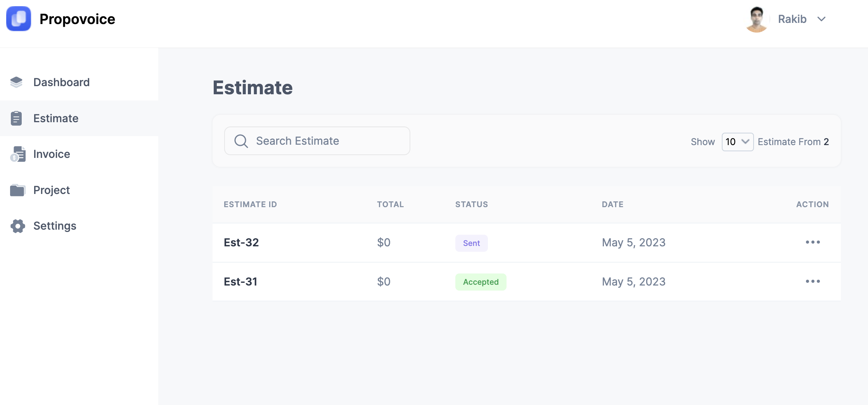Click the Action column header
This screenshot has width=868, height=405.
click(813, 204)
